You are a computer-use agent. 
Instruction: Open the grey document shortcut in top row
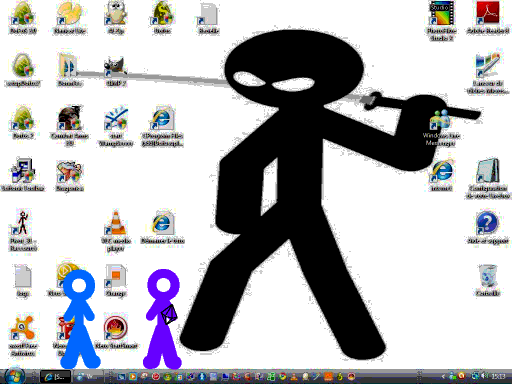tap(208, 17)
